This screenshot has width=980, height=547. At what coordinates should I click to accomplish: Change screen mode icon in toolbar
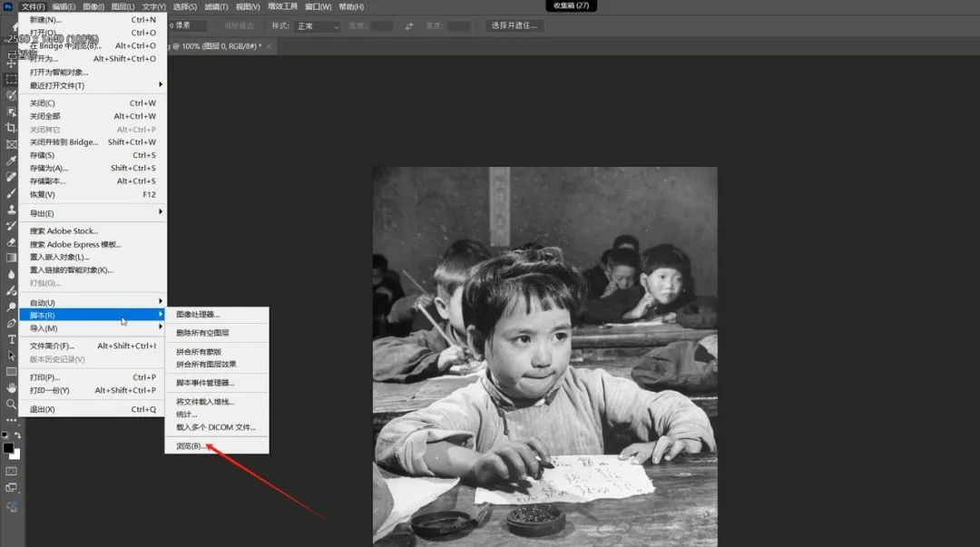click(x=11, y=488)
